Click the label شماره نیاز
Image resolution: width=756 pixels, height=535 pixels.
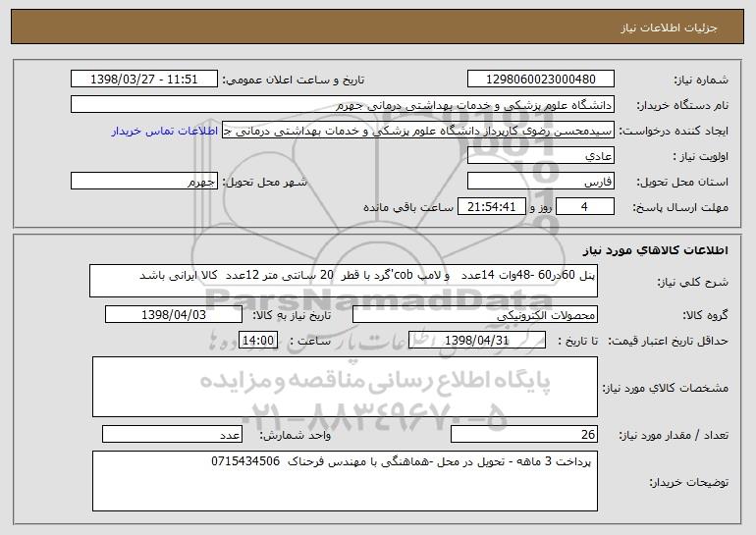click(x=701, y=80)
